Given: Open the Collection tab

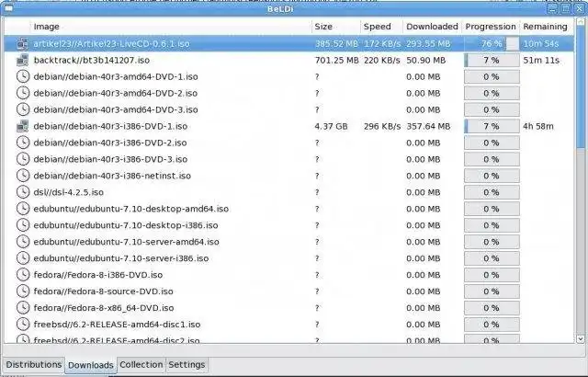Looking at the screenshot, I should [141, 365].
